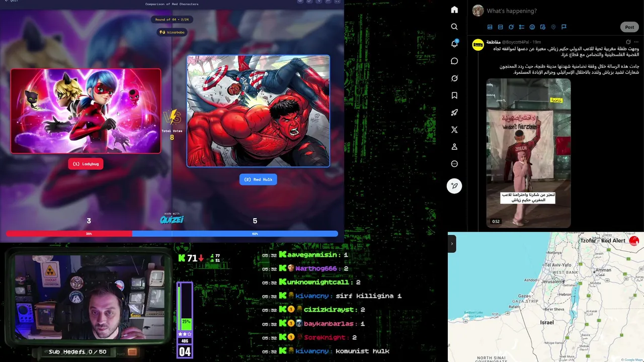The width and height of the screenshot is (644, 362).
Task: Expand the side panel arrow beside map
Action: pyautogui.click(x=451, y=244)
